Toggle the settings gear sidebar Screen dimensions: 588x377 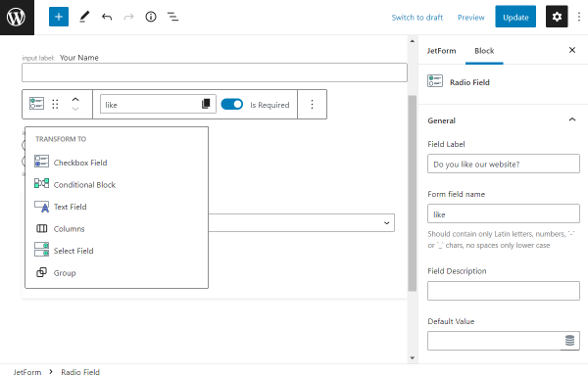557,17
